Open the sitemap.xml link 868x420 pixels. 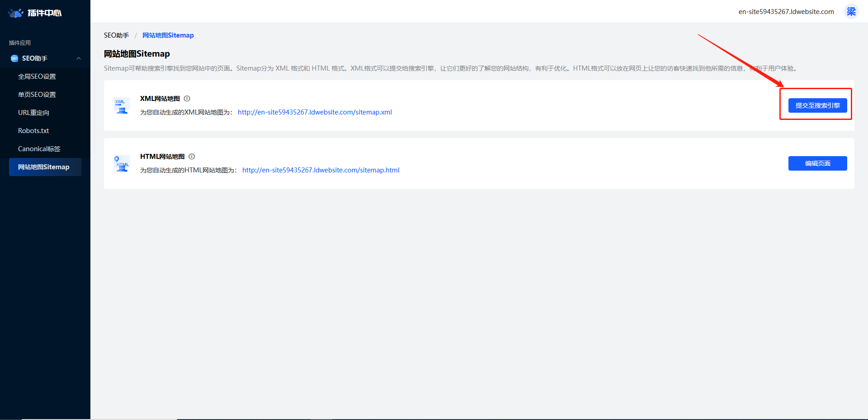click(x=315, y=112)
